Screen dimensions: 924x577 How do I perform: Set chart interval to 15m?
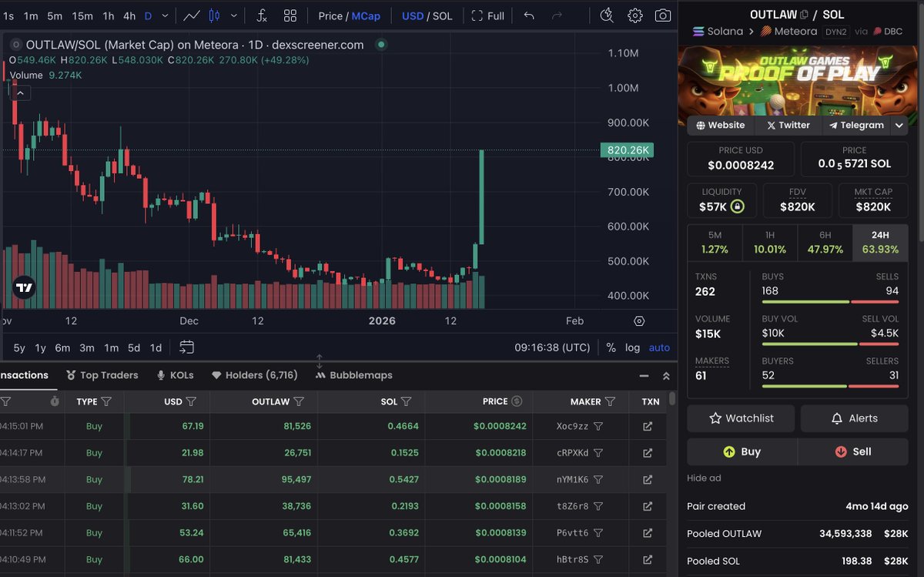[x=82, y=15]
